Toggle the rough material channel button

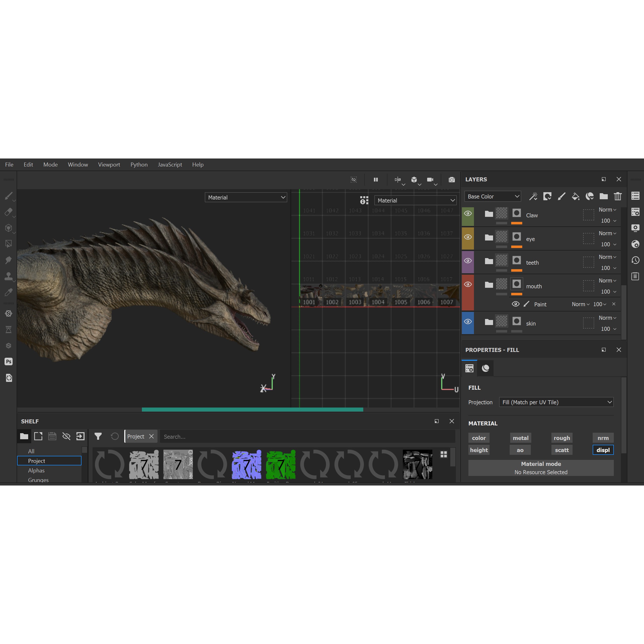coord(562,438)
